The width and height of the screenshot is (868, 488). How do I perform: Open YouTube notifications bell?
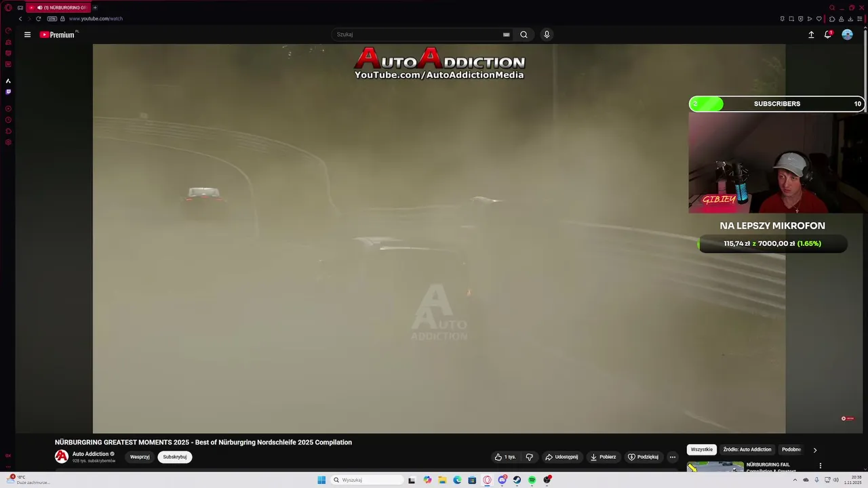[x=828, y=35]
